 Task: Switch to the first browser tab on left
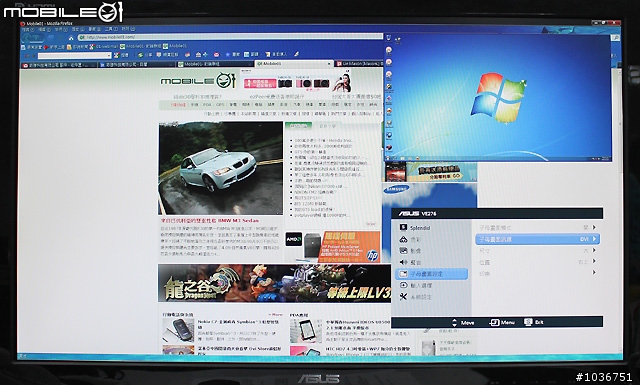(58, 65)
